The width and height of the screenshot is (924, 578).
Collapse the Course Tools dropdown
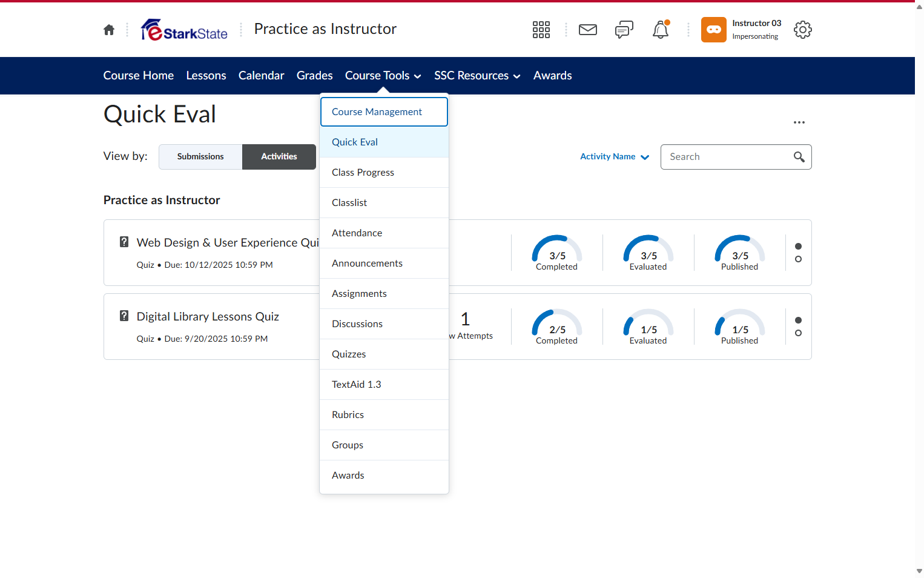click(383, 76)
